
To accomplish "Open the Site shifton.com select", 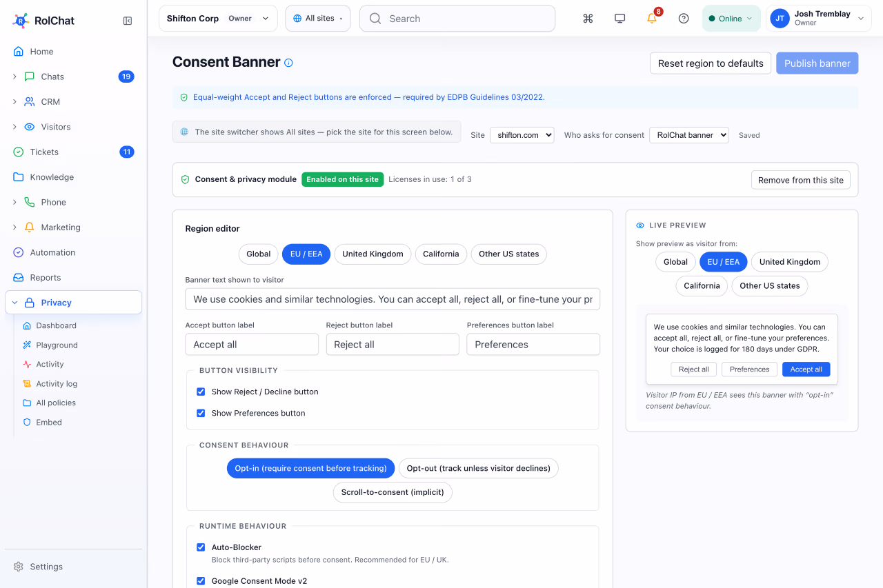I will point(522,135).
